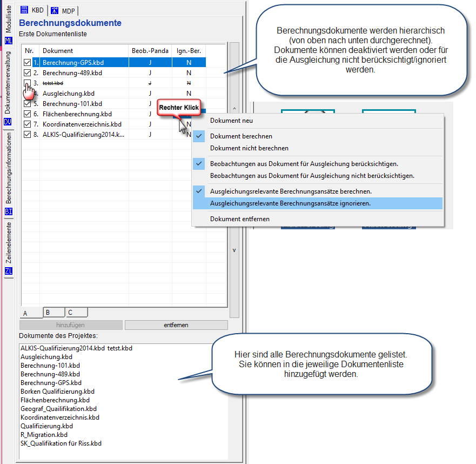Image resolution: width=476 pixels, height=464 pixels.
Task: Click the KBD tab grid icon
Action: click(x=24, y=10)
